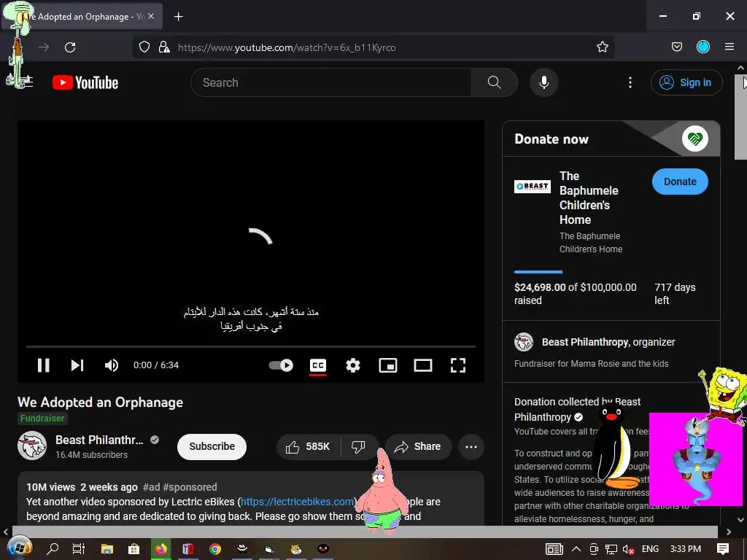Screen dimensions: 747x560
Task: Click the muted speaker tray icon
Action: click(628, 549)
